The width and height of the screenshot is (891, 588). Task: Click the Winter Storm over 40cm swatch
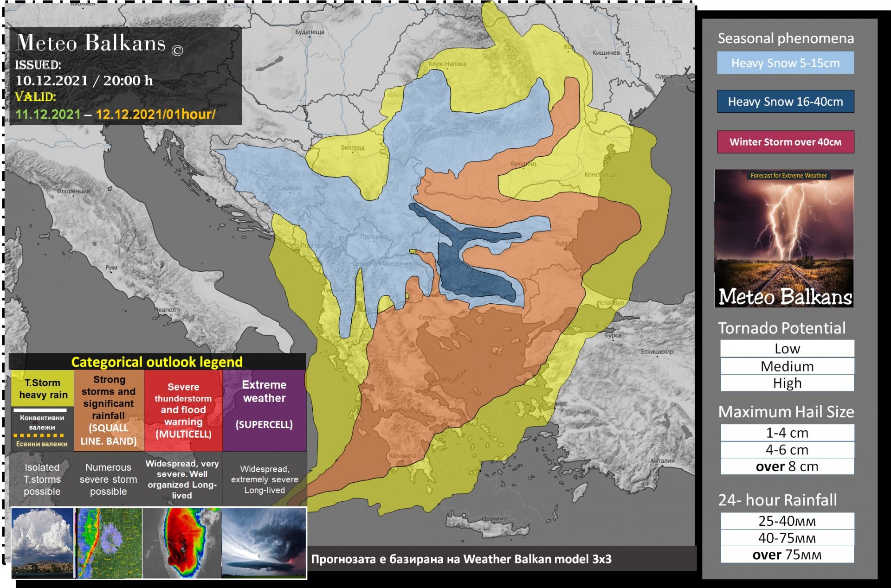785,142
